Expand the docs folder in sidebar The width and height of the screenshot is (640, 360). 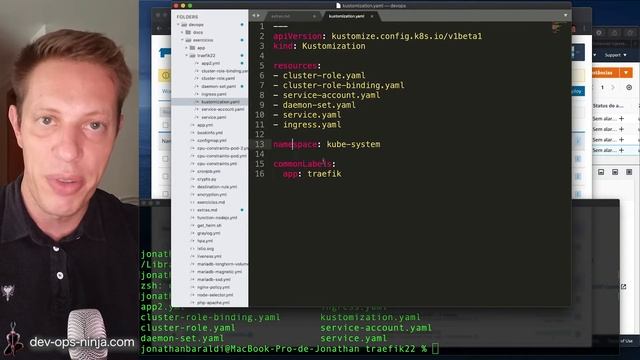coord(182,32)
